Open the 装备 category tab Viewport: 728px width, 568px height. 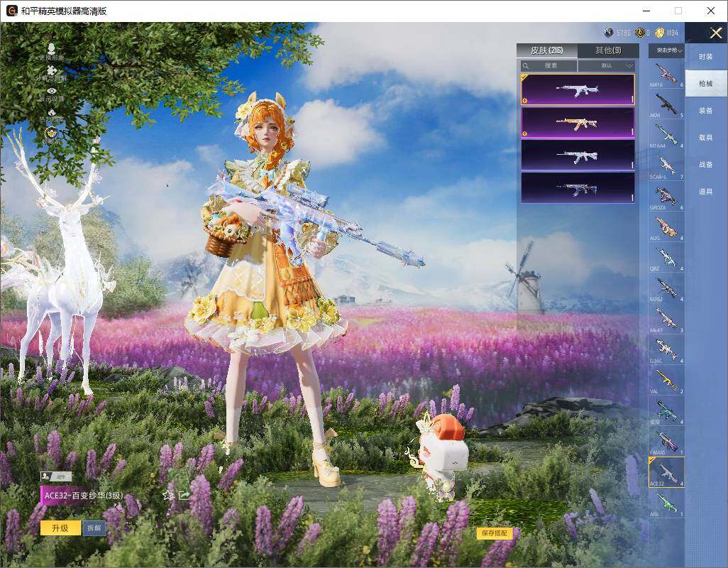point(706,111)
